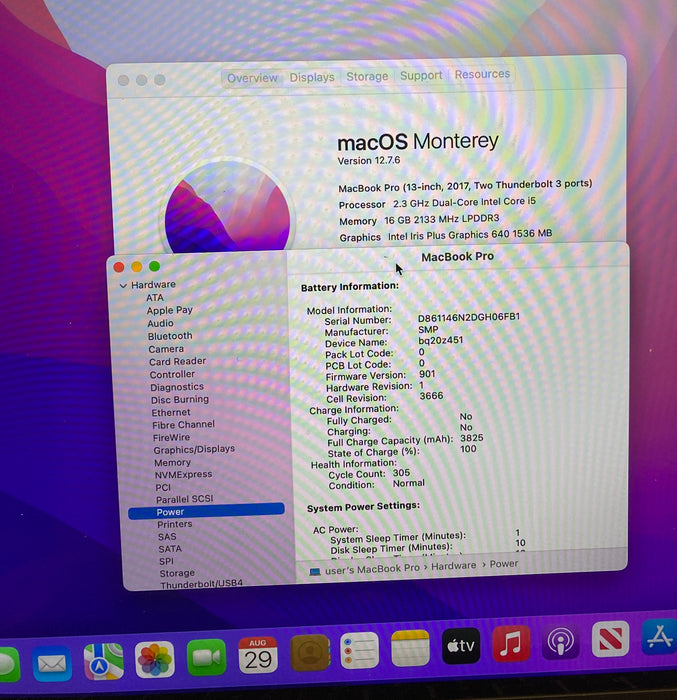Click Full Charge Capacity value 3825

point(472,438)
